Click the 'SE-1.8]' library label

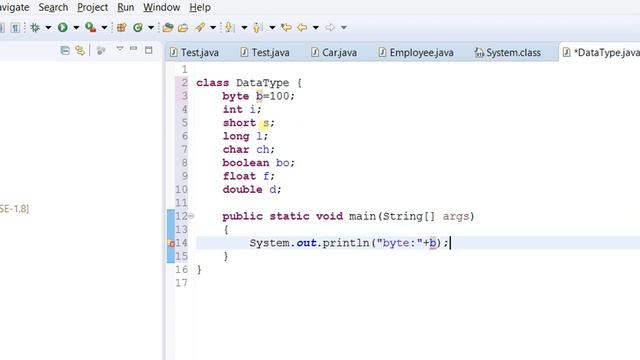coord(14,209)
